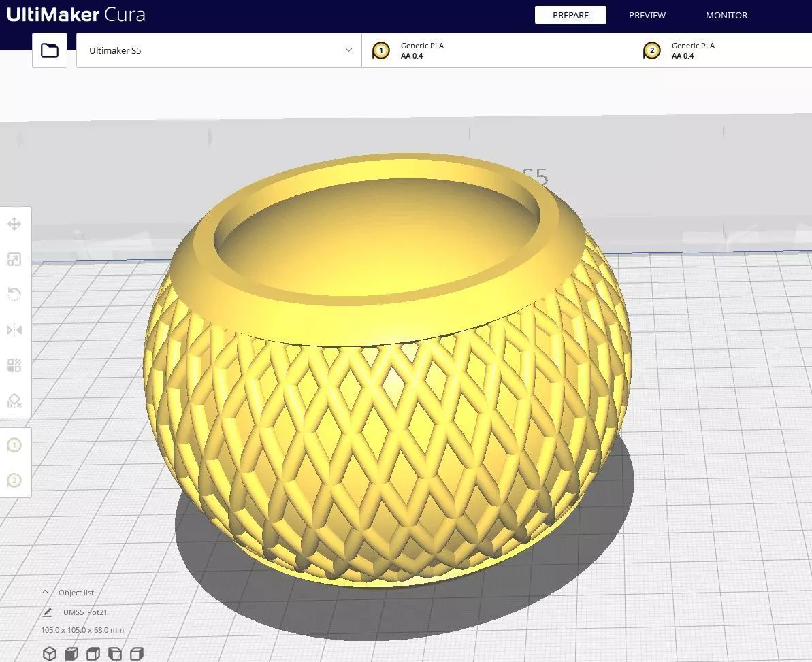Select the Rotate tool
This screenshot has width=812, height=662.
coord(14,295)
